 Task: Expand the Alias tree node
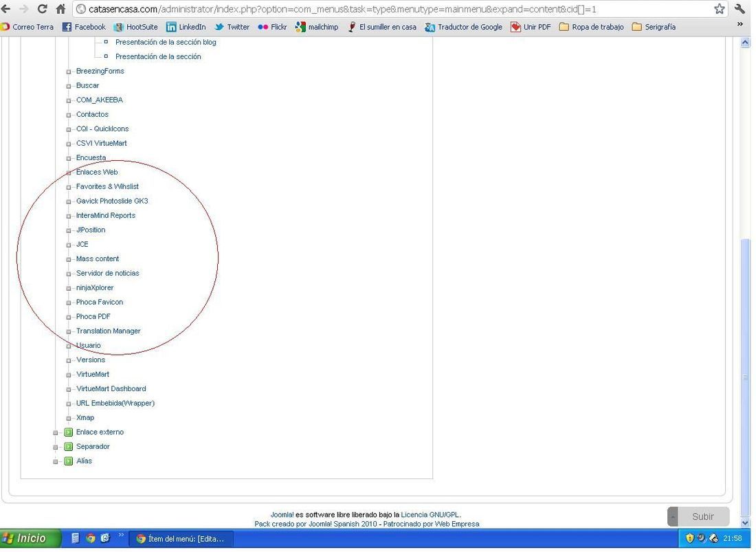click(56, 463)
